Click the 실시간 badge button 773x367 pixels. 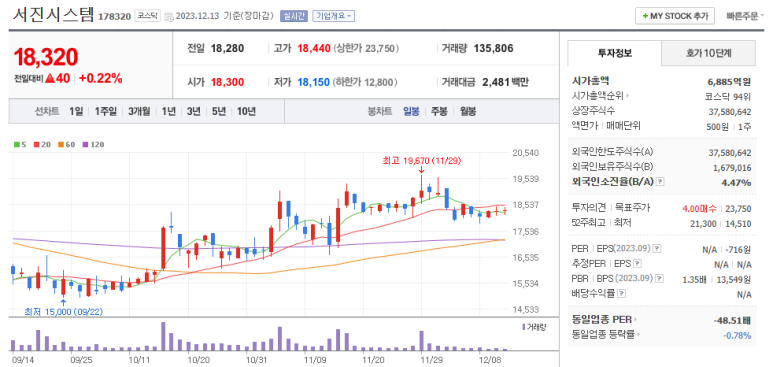tap(294, 16)
